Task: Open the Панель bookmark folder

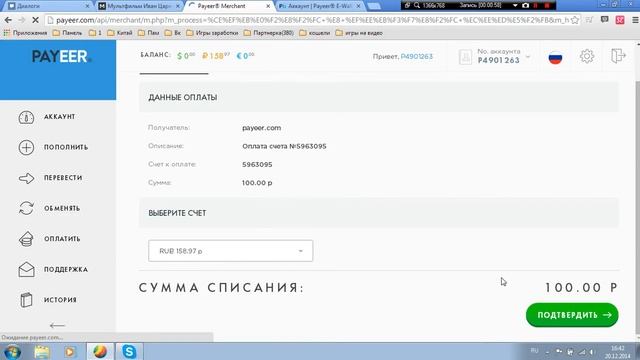Action: click(67, 33)
